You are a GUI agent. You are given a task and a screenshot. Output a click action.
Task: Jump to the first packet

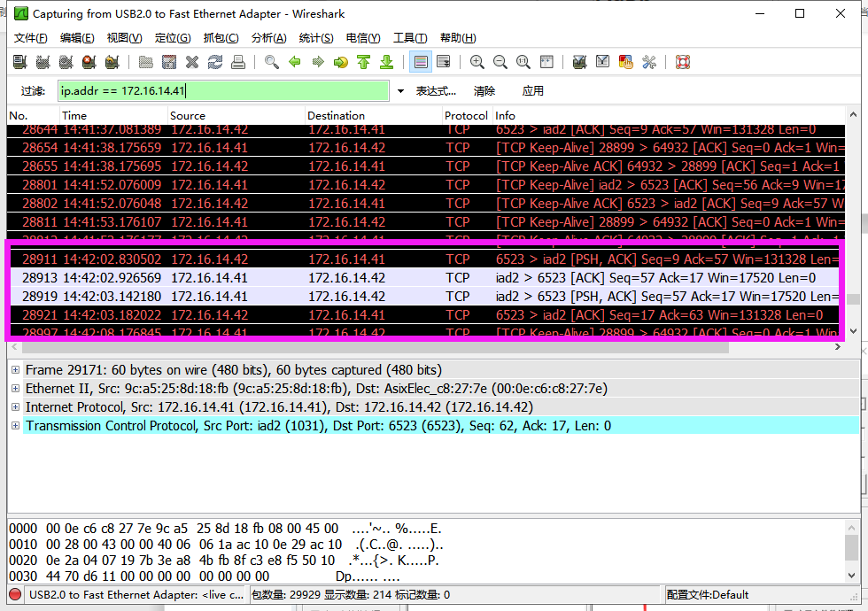(364, 62)
